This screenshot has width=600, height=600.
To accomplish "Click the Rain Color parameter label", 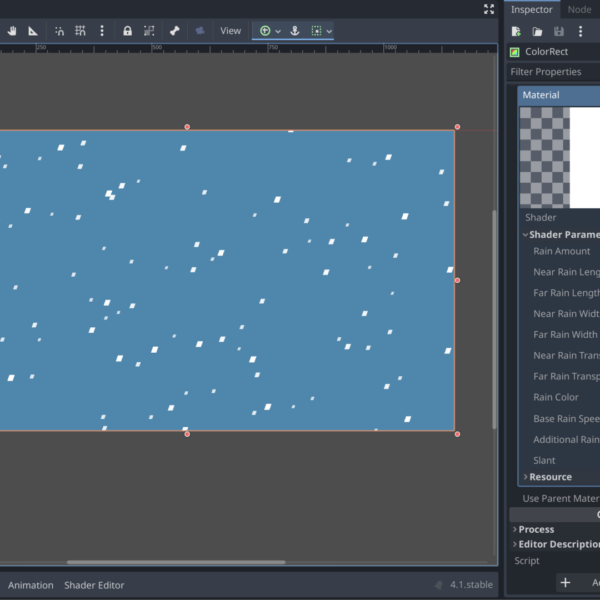I will pyautogui.click(x=556, y=398).
